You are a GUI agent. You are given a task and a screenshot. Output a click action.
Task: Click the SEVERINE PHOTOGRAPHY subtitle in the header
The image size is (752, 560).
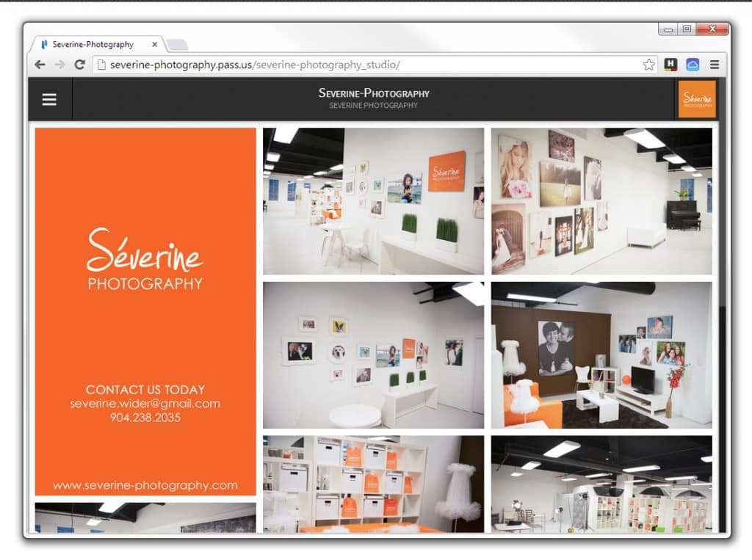coord(374,106)
